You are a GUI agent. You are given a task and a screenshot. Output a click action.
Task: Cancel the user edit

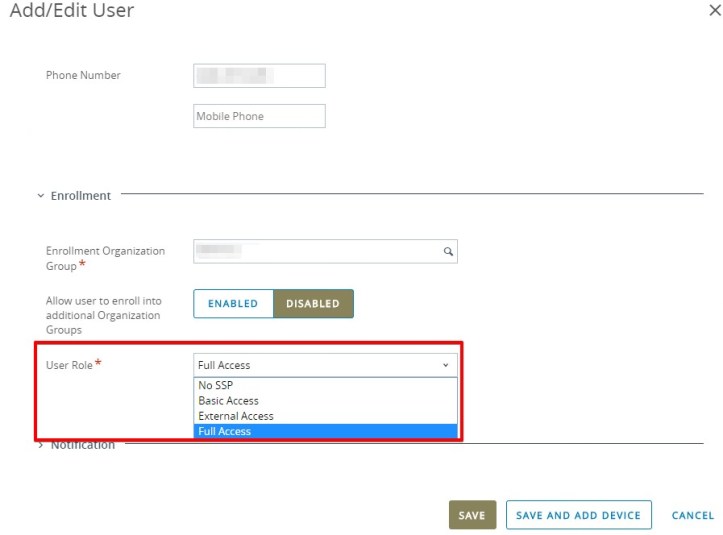pos(692,515)
